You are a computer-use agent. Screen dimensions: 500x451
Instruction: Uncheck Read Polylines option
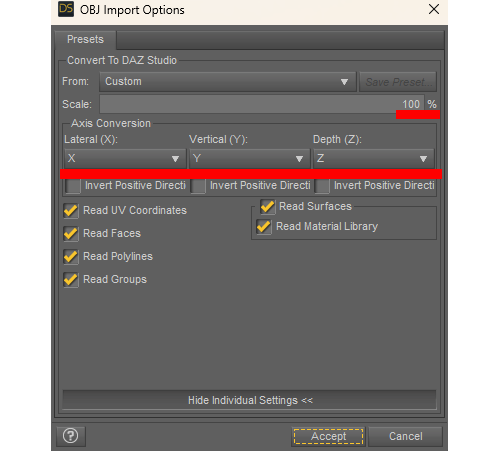point(71,257)
